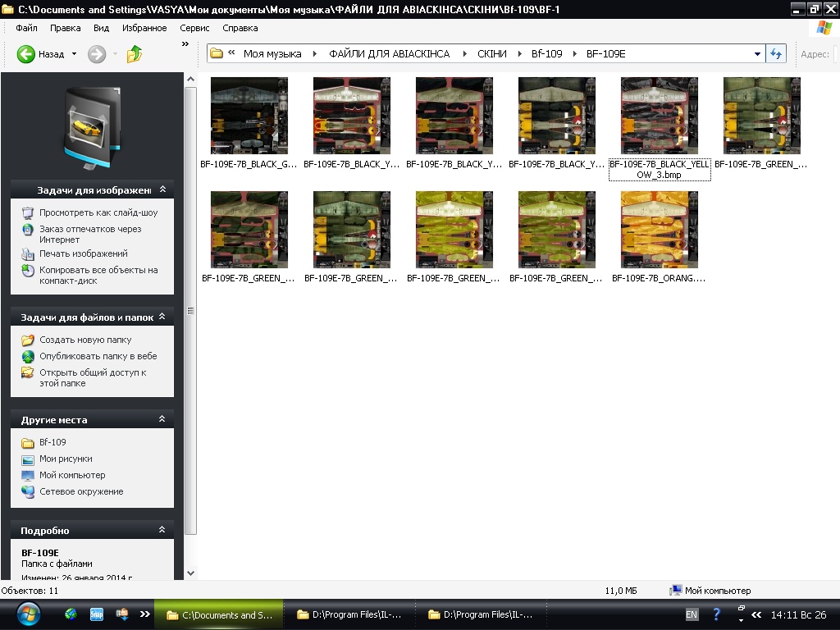This screenshot has width=840, height=630.
Task: Expand the toolbar overflow chevron
Action: click(x=185, y=44)
